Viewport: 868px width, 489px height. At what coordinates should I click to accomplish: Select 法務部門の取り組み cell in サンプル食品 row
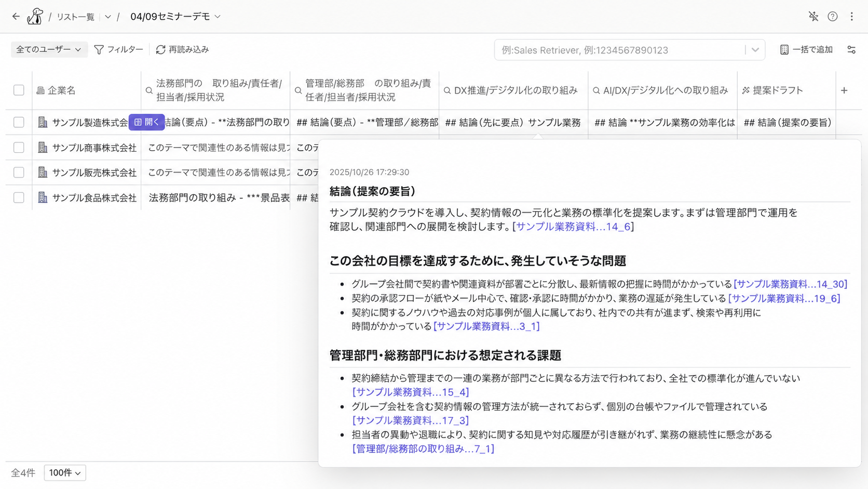pyautogui.click(x=215, y=197)
